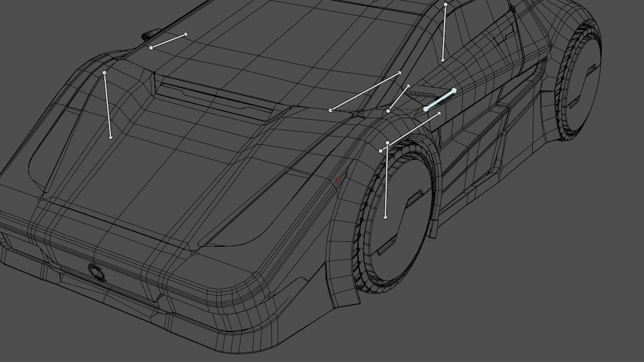Viewport: 644px width, 362px height.
Task: Select the bone near the left side mirror
Action: pos(169,41)
